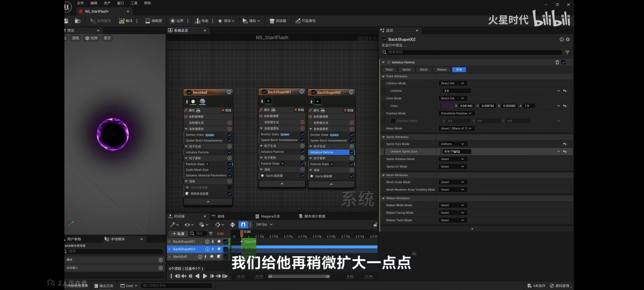Reset Uniform Sprite Size to default arrow
Viewport: 644px width, 290px height.
[x=565, y=151]
